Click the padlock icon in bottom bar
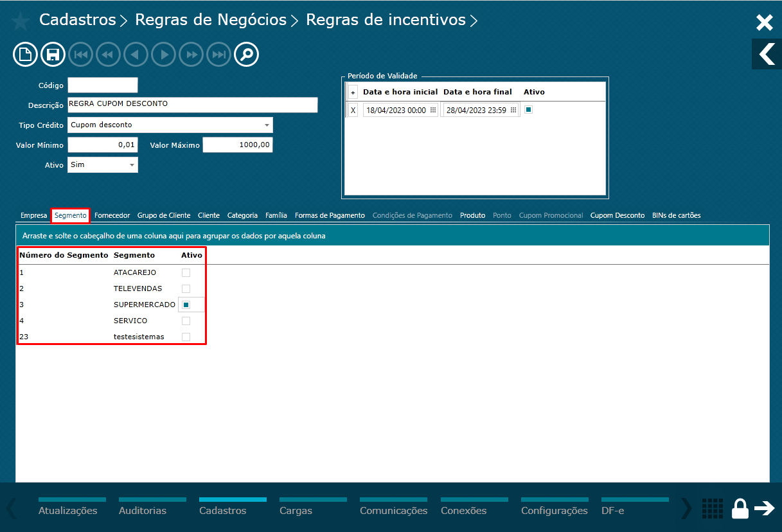Viewport: 782px width, 532px height. (x=740, y=509)
